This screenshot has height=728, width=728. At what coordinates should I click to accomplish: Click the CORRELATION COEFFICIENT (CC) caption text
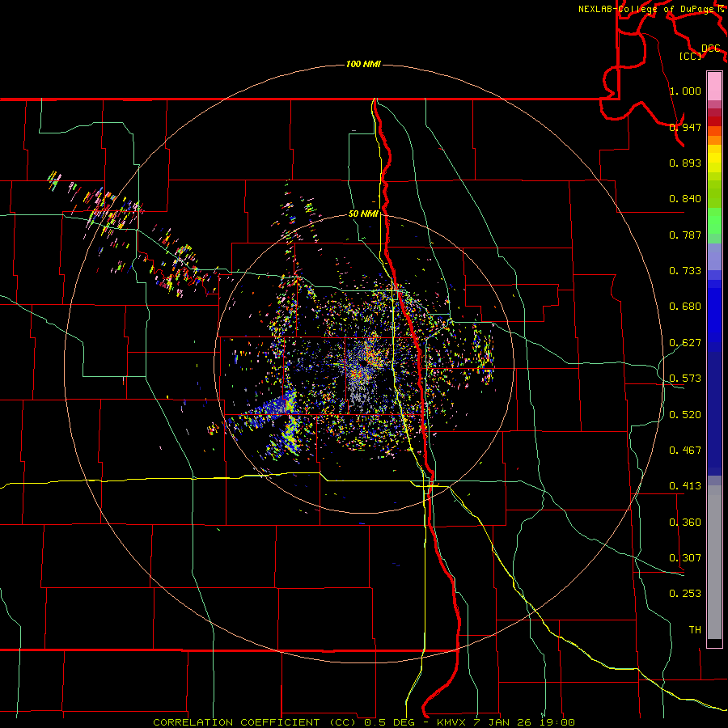253,722
